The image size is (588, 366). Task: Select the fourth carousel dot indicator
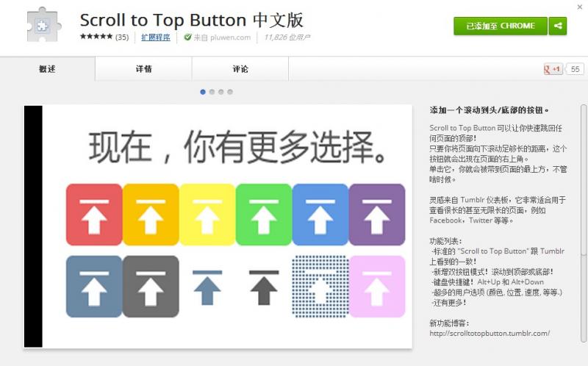230,92
